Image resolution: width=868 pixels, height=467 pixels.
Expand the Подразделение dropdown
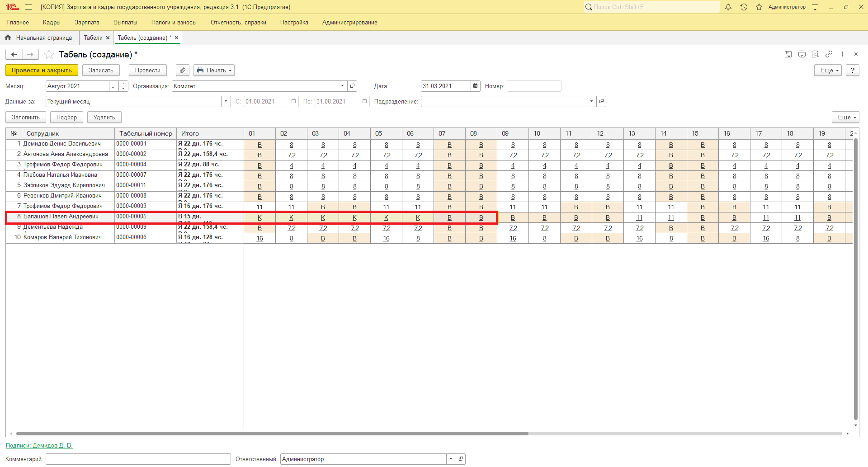591,101
